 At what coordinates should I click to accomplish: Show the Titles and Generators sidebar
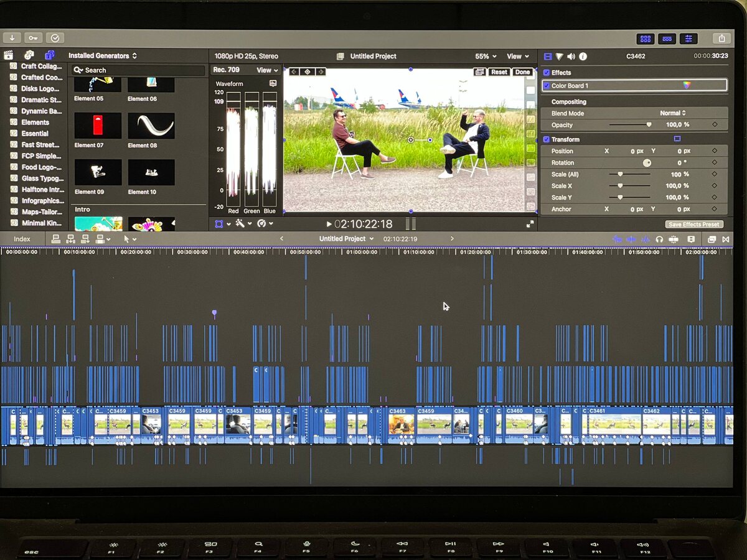coord(50,55)
